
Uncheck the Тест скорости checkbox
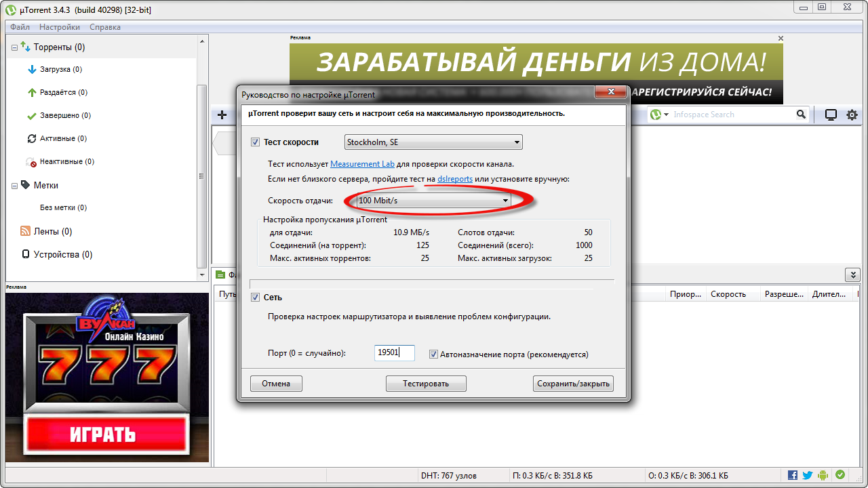tap(255, 142)
